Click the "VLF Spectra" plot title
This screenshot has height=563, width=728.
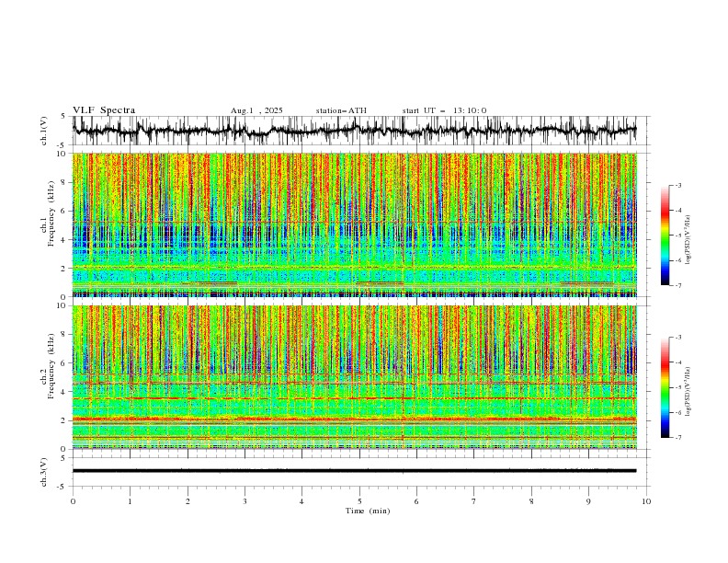(x=104, y=110)
